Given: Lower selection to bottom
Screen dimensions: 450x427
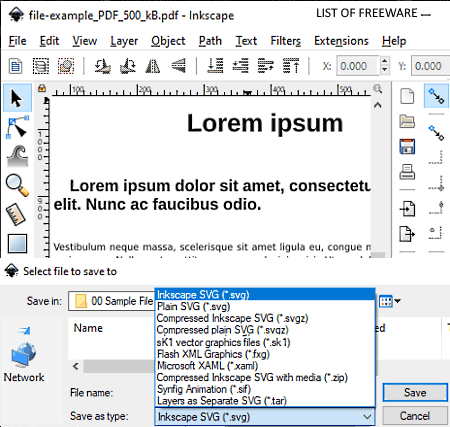Looking at the screenshot, I should (215, 66).
